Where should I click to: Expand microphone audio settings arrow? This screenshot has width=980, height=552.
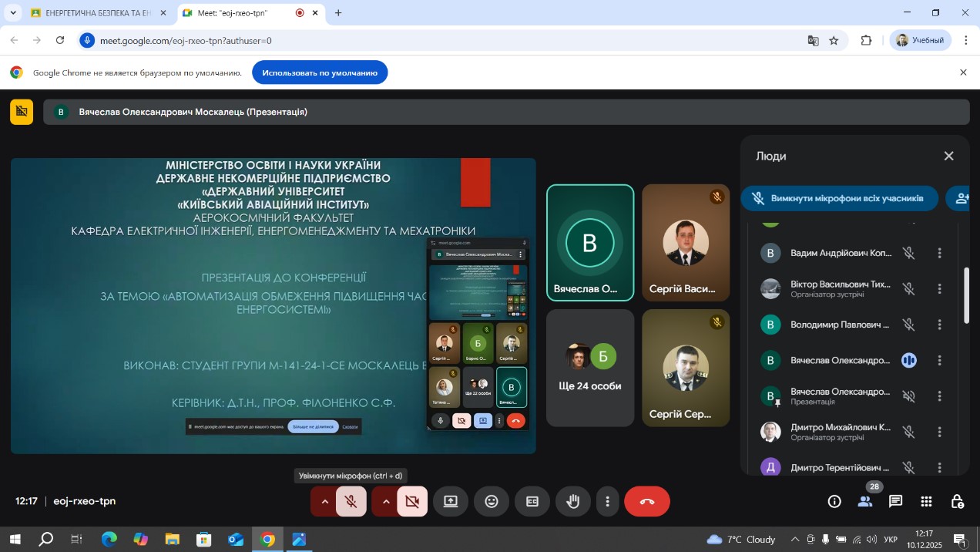(x=324, y=502)
